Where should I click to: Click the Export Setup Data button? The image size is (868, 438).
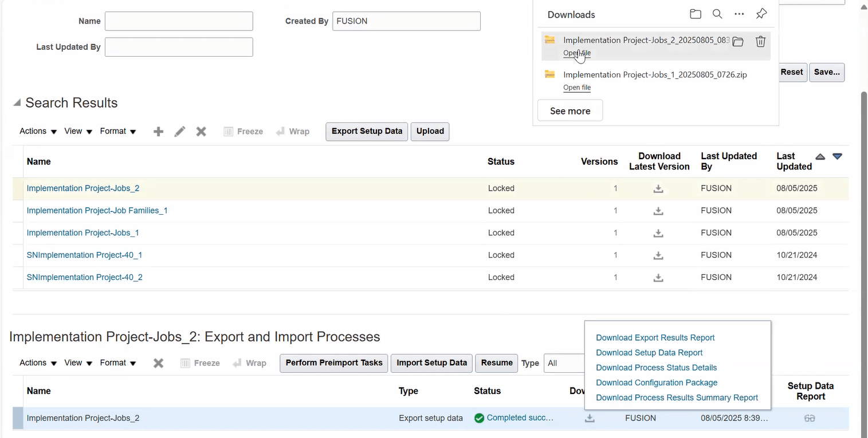tap(366, 131)
